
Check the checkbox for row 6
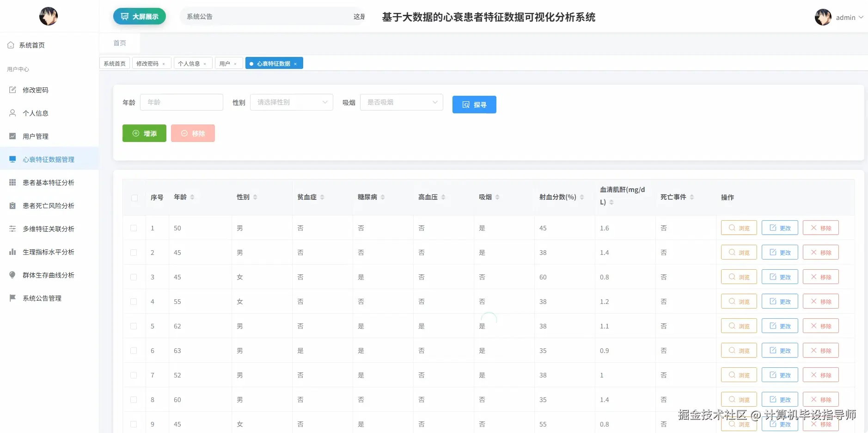pos(134,351)
